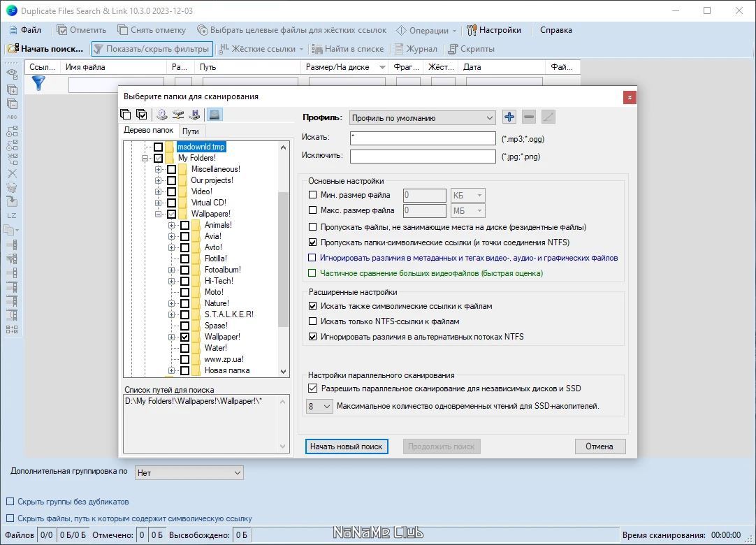
Task: Click the stacked pages minus icon in sidebar
Action: tap(12, 103)
